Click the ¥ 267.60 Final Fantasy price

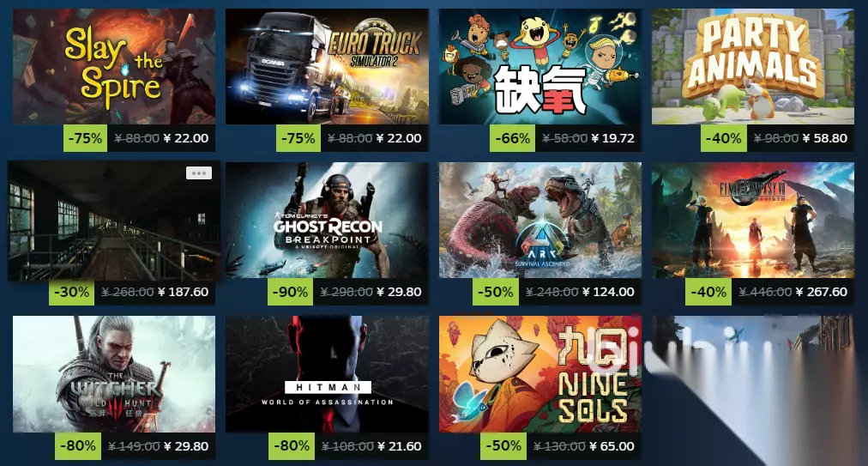tap(822, 292)
